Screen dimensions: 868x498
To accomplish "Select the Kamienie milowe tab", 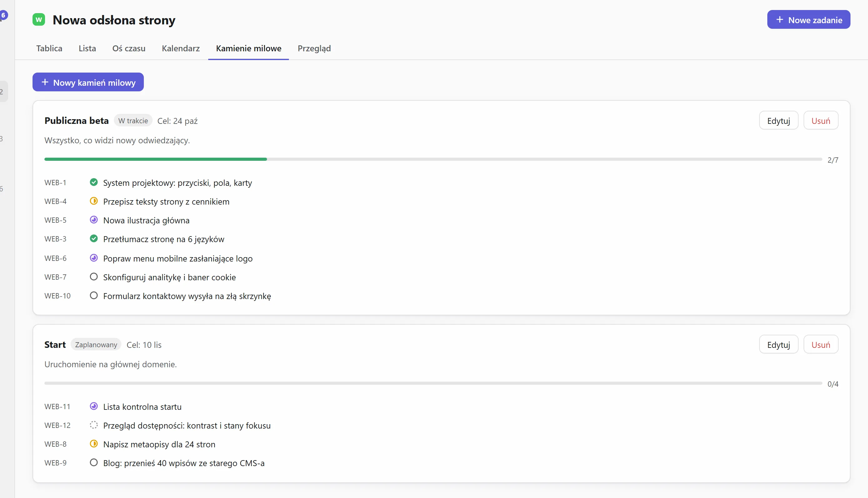I will 249,48.
